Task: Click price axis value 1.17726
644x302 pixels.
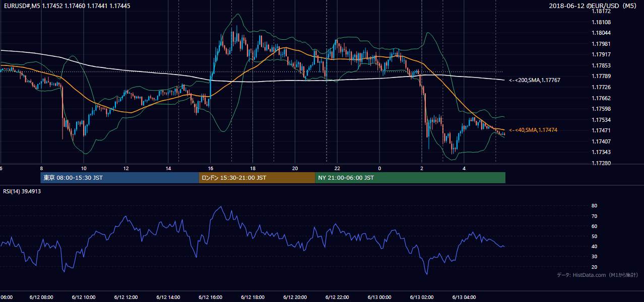Action: pos(601,87)
